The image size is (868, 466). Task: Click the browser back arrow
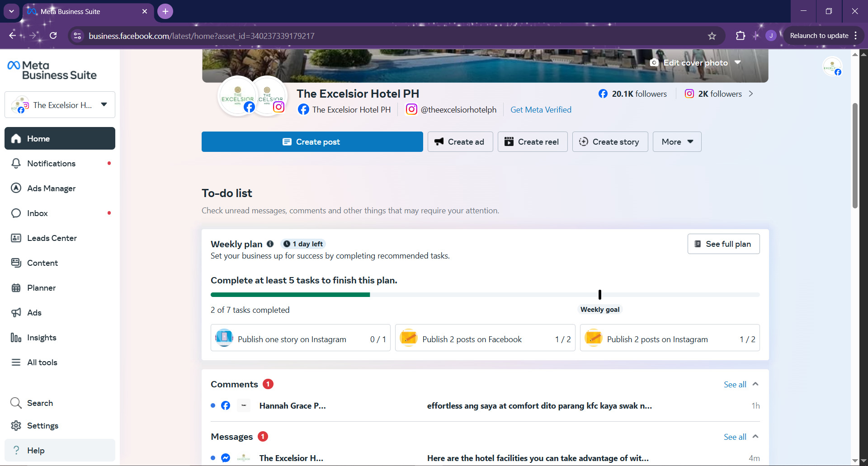pos(13,36)
